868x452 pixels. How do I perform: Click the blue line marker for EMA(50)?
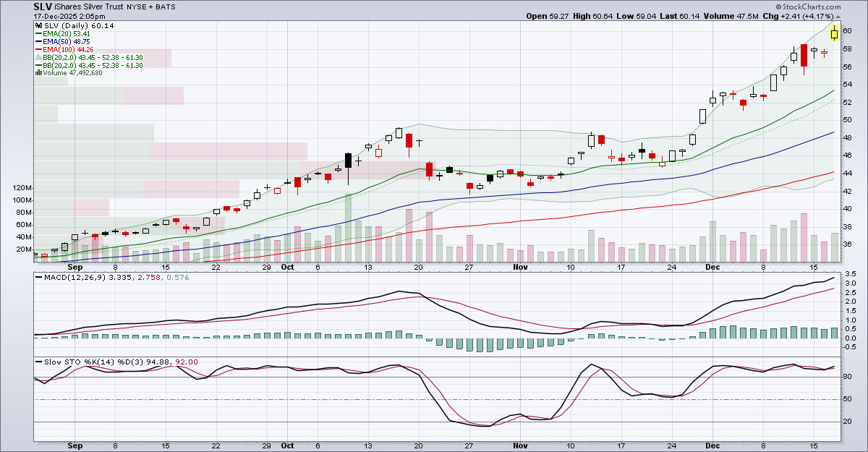(x=38, y=41)
